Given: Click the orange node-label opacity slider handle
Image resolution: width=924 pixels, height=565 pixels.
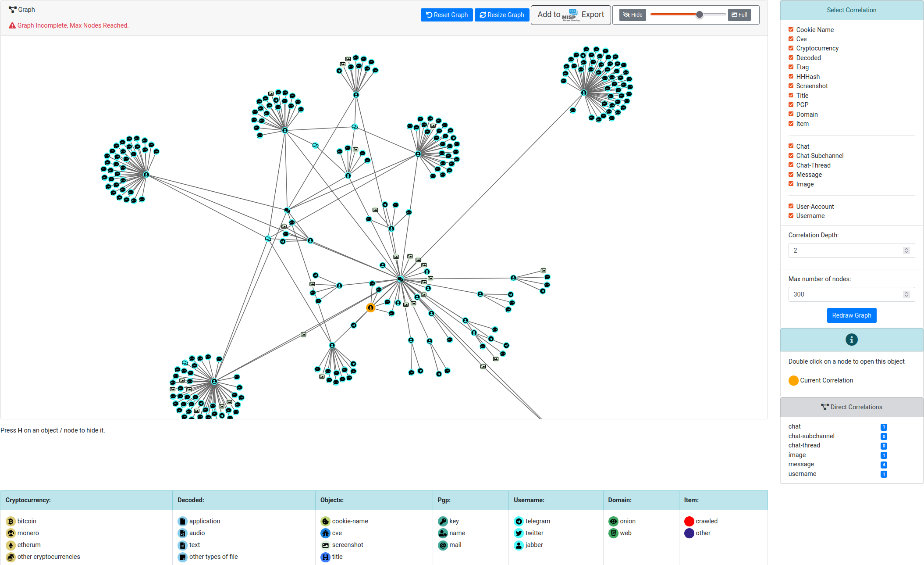Looking at the screenshot, I should click(x=700, y=14).
